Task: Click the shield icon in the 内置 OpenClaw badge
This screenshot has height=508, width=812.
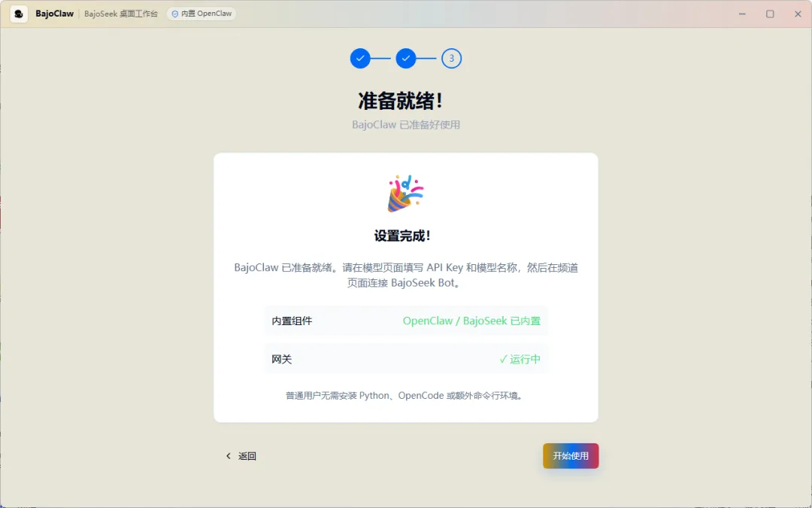Action: [175, 14]
